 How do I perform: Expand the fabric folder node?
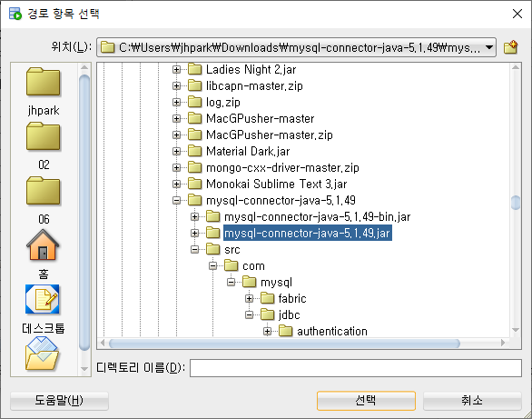click(249, 298)
